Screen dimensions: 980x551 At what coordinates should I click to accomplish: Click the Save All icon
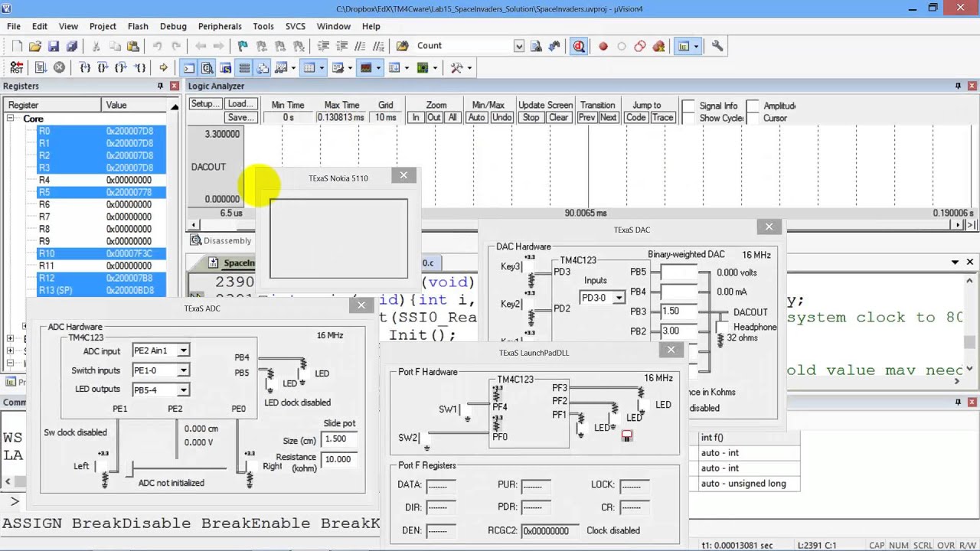(x=72, y=46)
